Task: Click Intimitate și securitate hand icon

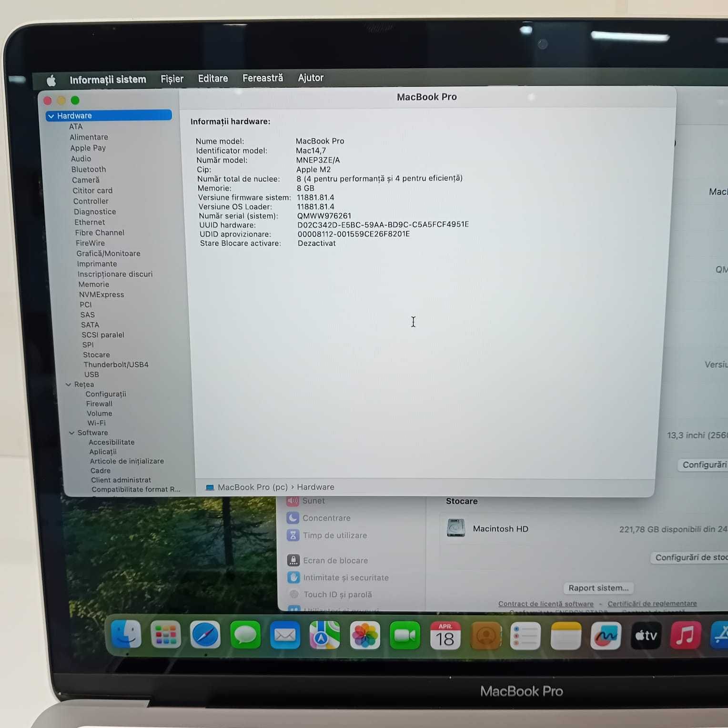Action: [x=293, y=577]
